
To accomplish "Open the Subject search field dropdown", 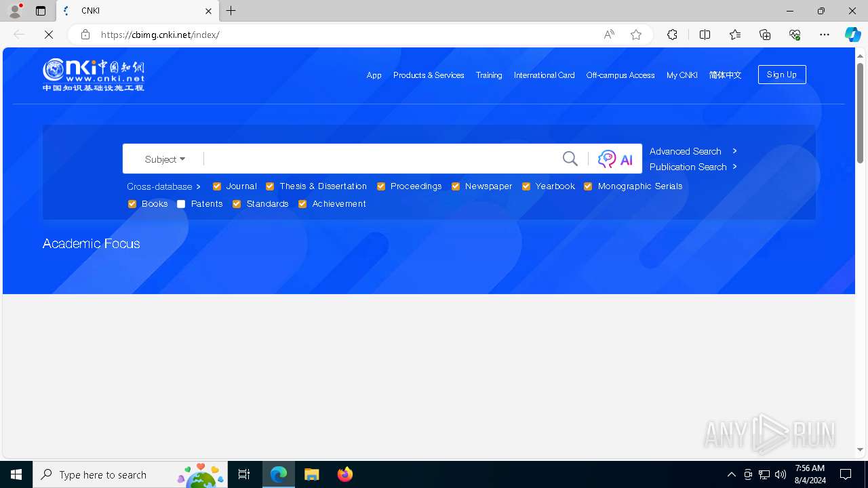I will pos(165,159).
